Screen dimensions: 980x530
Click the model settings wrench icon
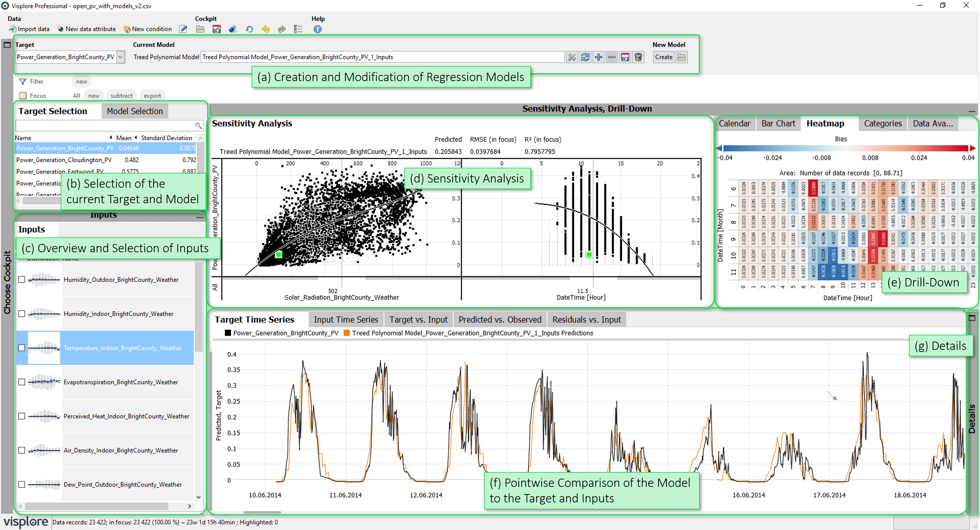(x=572, y=57)
